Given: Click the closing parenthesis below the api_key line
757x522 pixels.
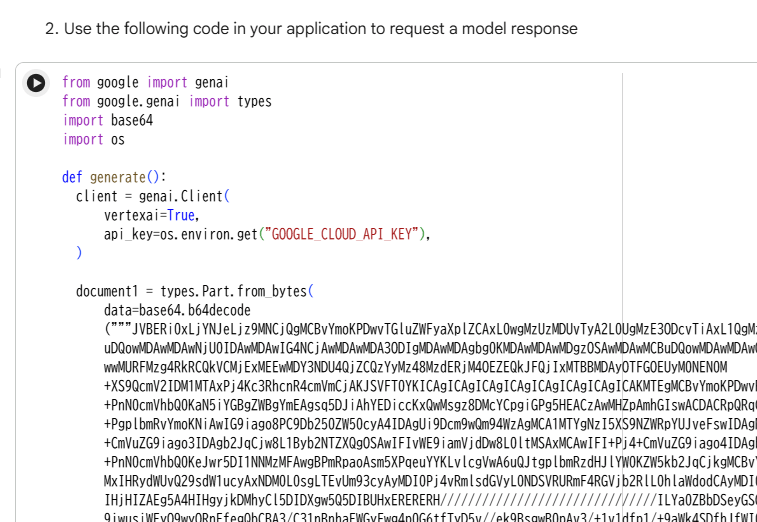Looking at the screenshot, I should click(x=79, y=253).
